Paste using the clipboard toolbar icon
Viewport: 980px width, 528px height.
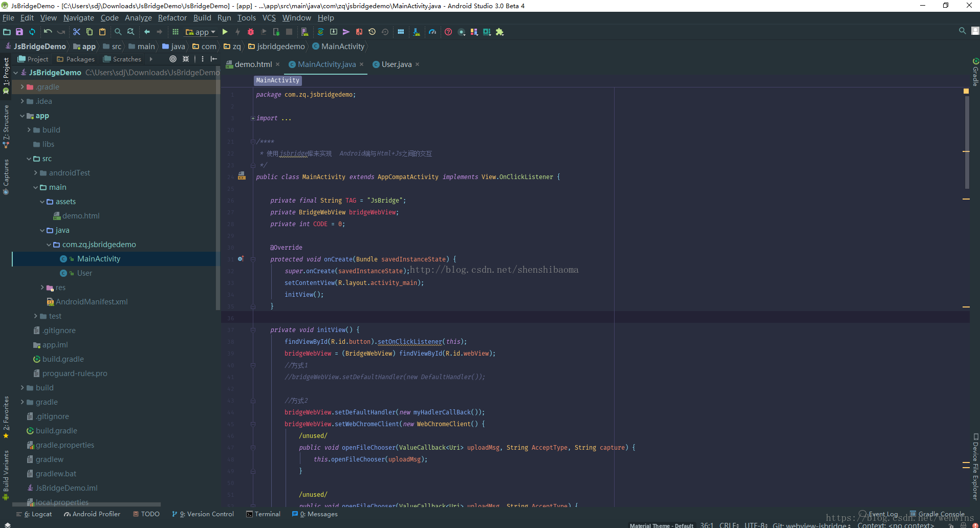coord(102,32)
